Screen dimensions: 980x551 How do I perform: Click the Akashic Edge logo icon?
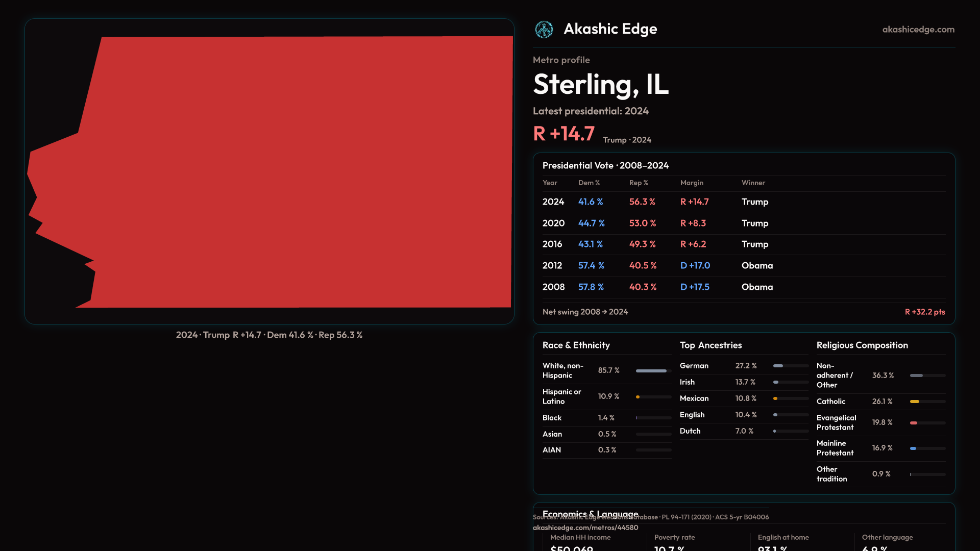[544, 30]
